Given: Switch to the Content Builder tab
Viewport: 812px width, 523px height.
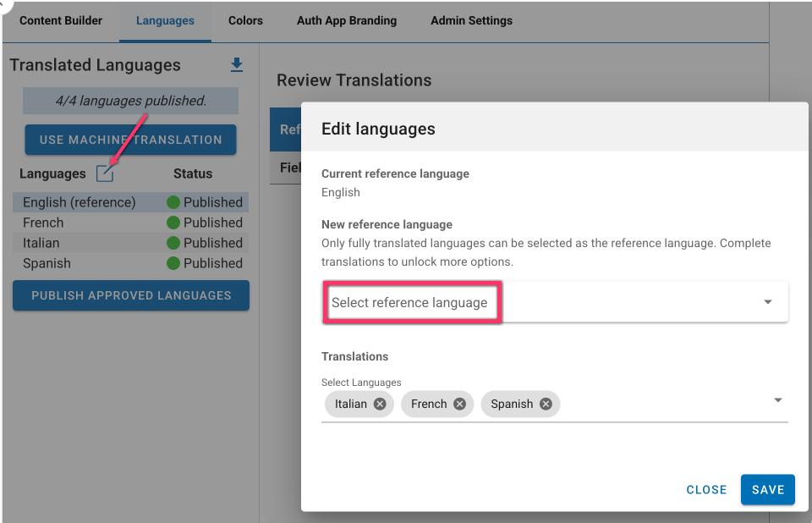Looking at the screenshot, I should [x=61, y=20].
